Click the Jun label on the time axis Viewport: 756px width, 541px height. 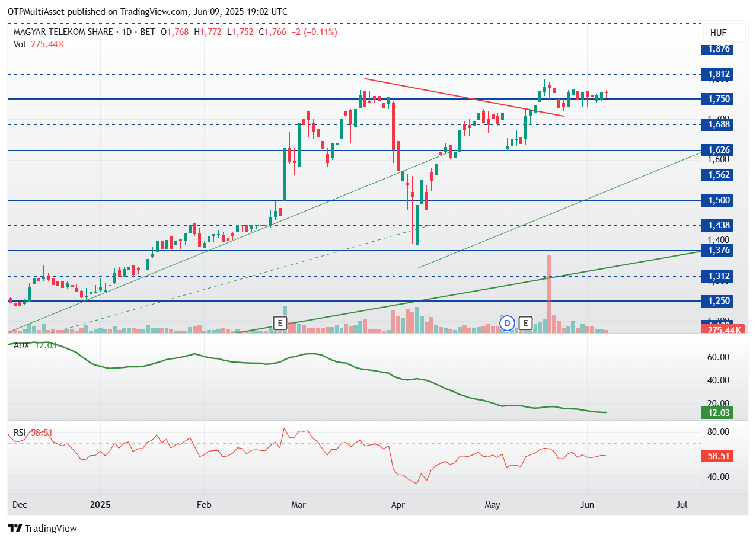586,505
